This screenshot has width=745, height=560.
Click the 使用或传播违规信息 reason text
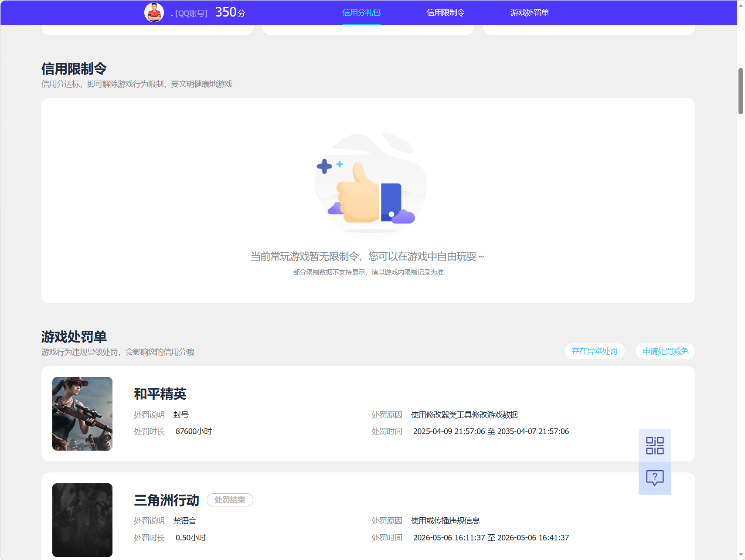(x=445, y=521)
